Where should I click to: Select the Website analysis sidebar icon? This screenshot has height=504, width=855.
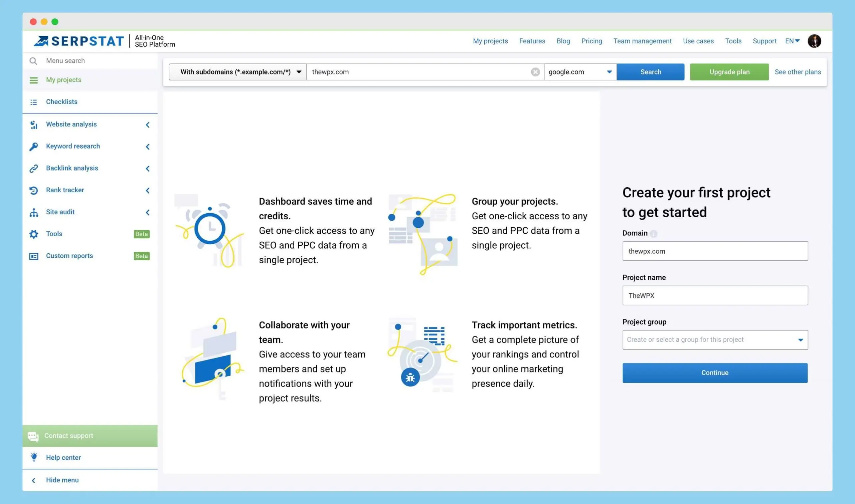(34, 124)
